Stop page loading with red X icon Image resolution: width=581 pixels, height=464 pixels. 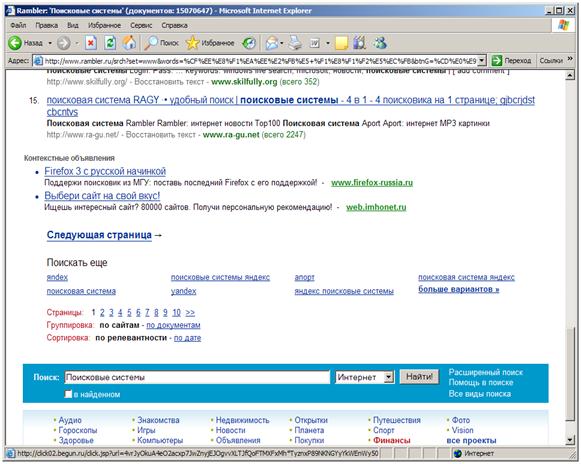[x=91, y=43]
